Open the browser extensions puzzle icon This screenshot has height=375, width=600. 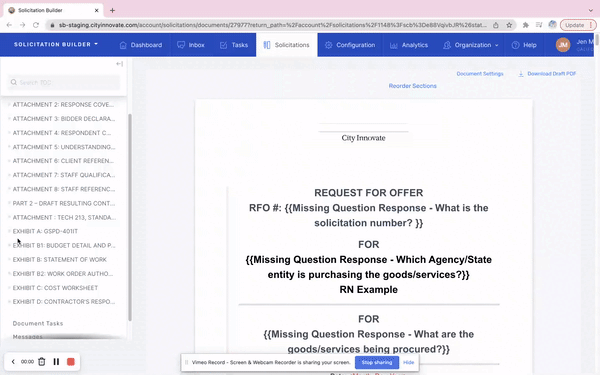point(526,25)
